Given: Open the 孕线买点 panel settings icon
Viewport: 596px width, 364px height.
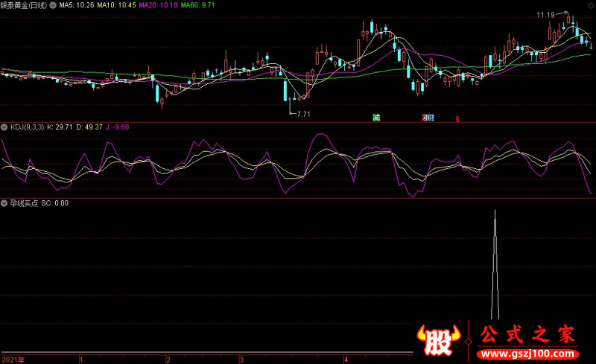Looking at the screenshot, I should tap(4, 203).
